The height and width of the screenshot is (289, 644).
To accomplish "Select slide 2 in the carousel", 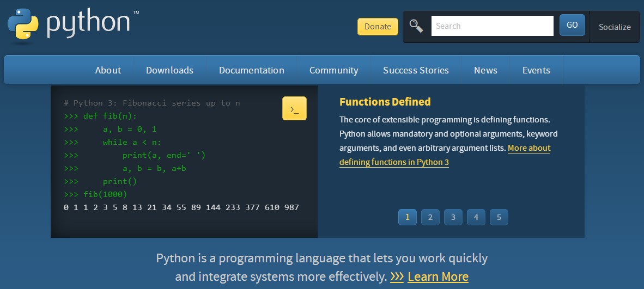I will coord(430,217).
